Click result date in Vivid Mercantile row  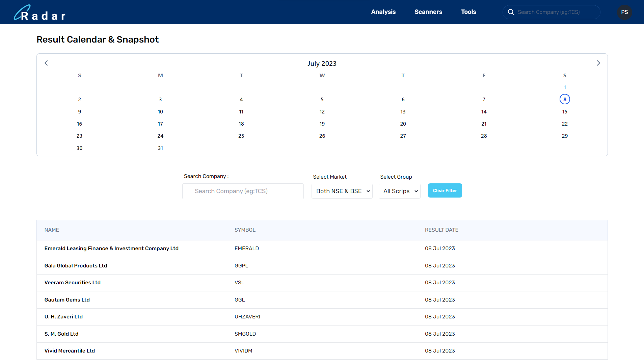[440, 351]
